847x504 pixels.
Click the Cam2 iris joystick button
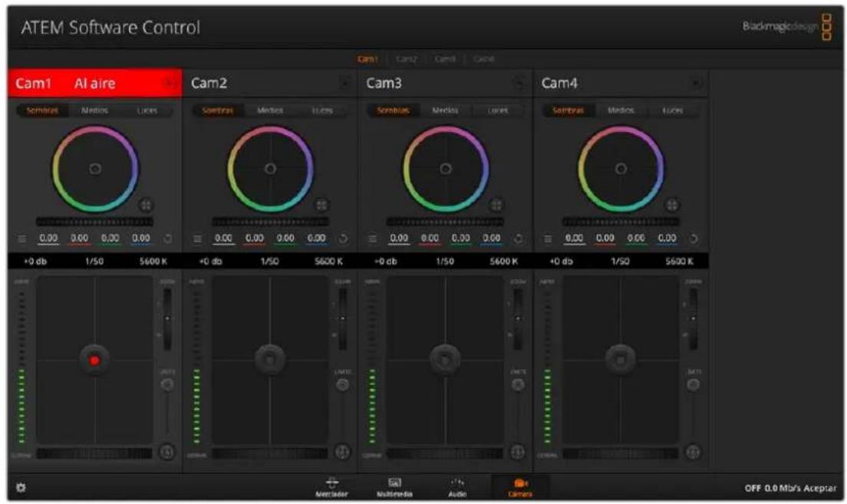tap(270, 359)
